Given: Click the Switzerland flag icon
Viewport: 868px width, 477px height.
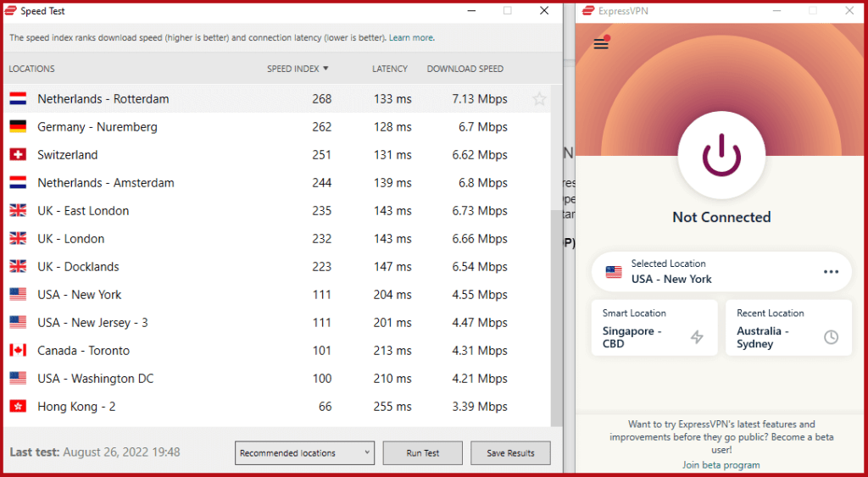Looking at the screenshot, I should pos(19,155).
